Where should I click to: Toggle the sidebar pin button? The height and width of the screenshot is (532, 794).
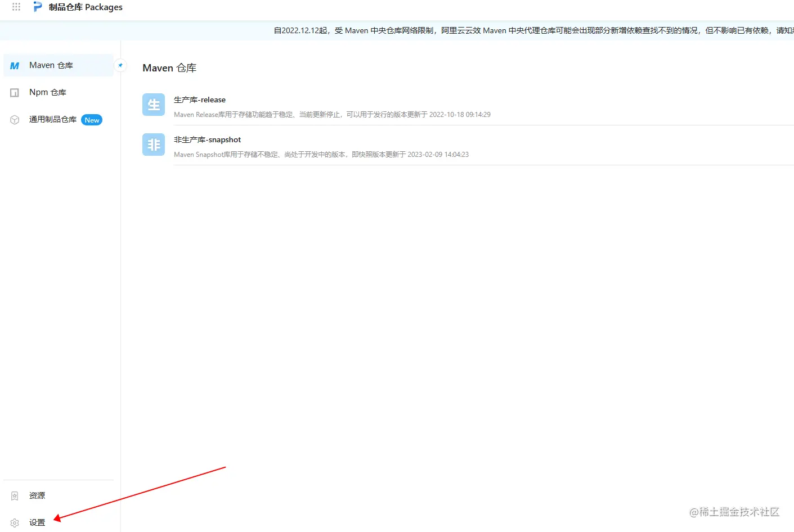click(120, 65)
